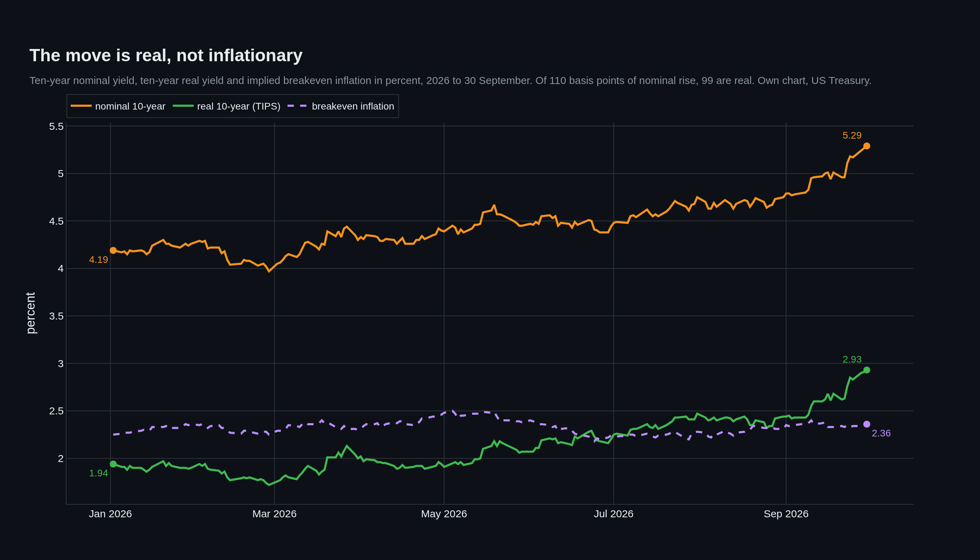The image size is (980, 560).
Task: Click the purple dashed breakeven legend swatch
Action: coord(298,106)
